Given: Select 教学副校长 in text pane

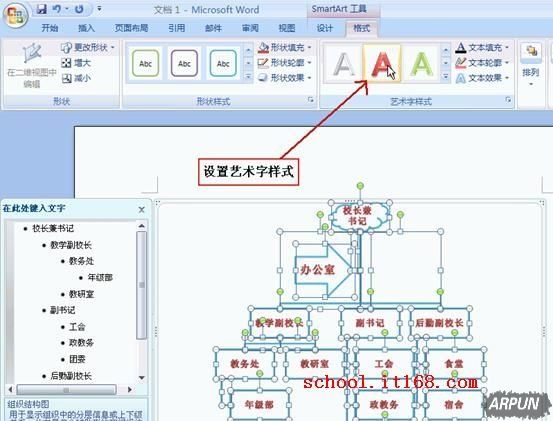Looking at the screenshot, I should point(71,245).
